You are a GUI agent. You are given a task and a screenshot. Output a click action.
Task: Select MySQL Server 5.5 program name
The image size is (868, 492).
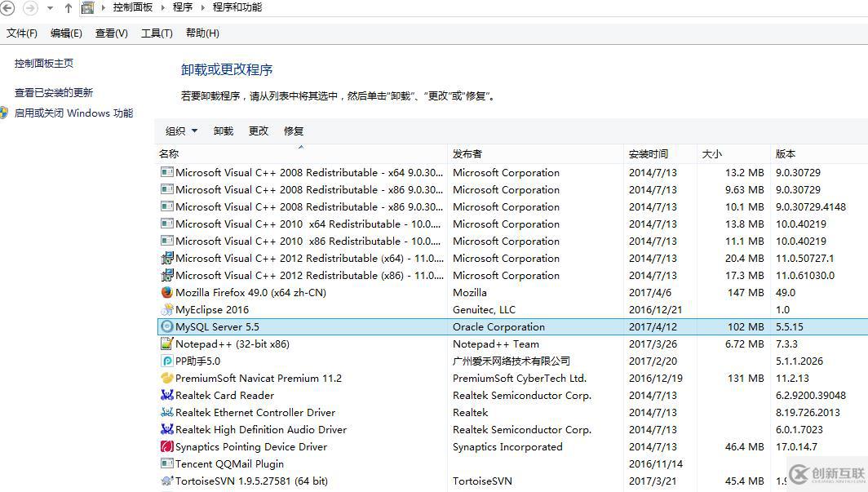click(217, 326)
